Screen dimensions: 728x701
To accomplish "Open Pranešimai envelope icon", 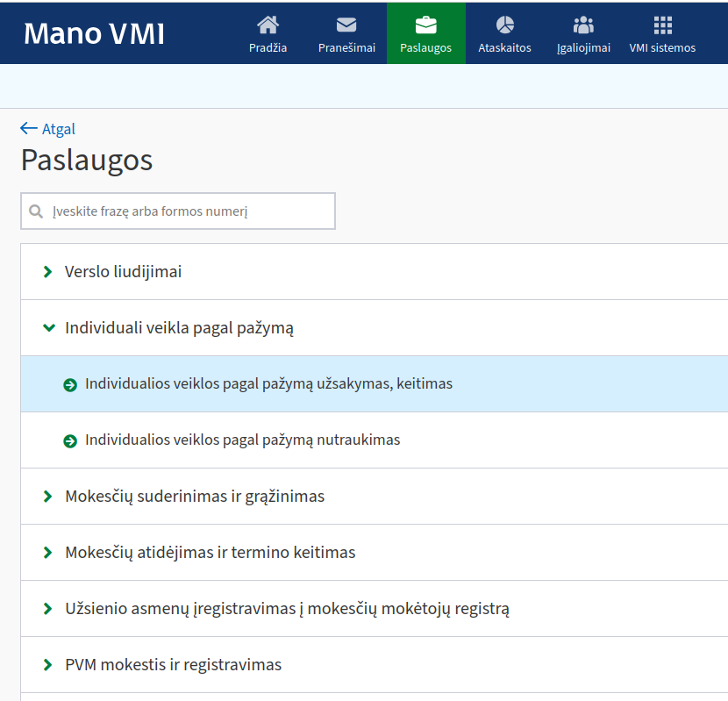I will [x=346, y=25].
